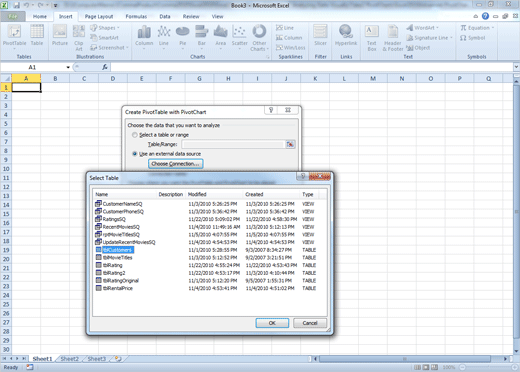The height and width of the screenshot is (372, 520).
Task: Insert a Picture from Illustrations group
Action: tap(60, 35)
